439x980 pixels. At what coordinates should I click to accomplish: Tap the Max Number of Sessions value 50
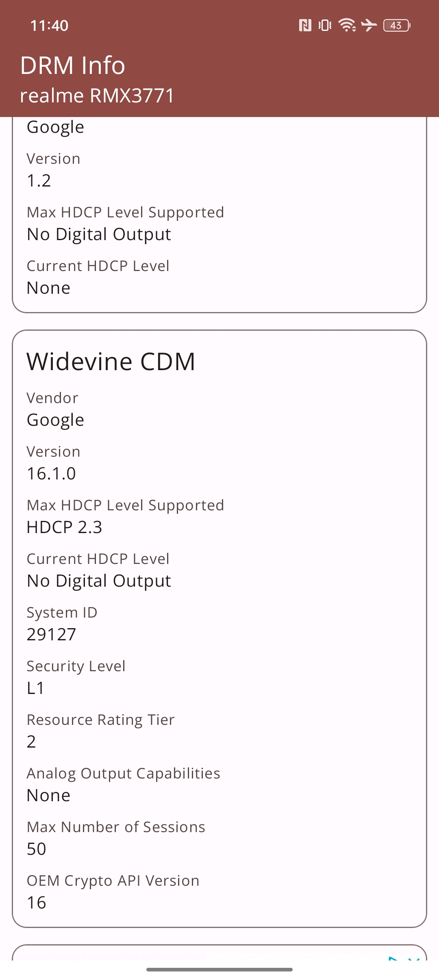pyautogui.click(x=37, y=849)
